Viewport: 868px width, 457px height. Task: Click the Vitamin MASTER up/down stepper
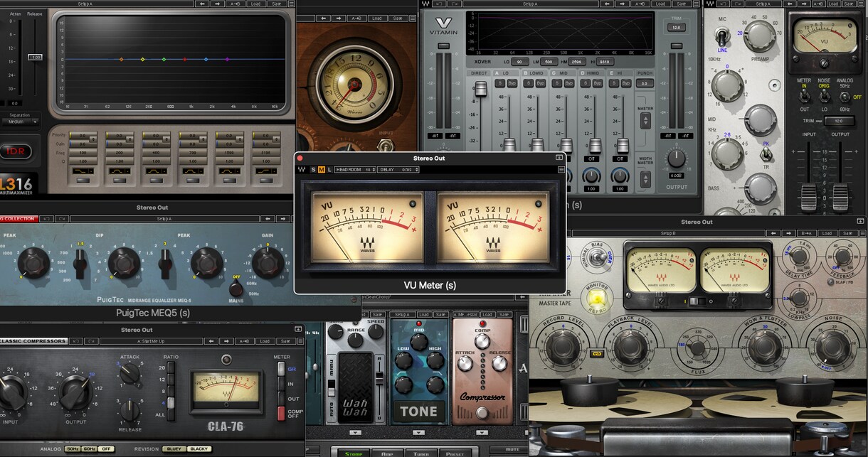pyautogui.click(x=645, y=119)
